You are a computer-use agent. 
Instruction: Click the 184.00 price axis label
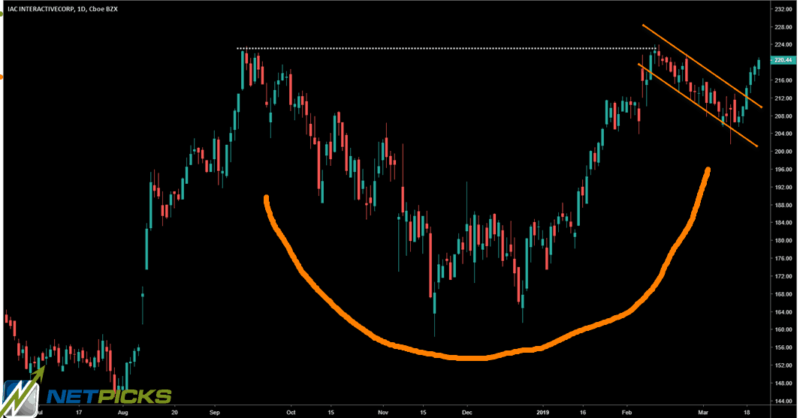pos(783,223)
